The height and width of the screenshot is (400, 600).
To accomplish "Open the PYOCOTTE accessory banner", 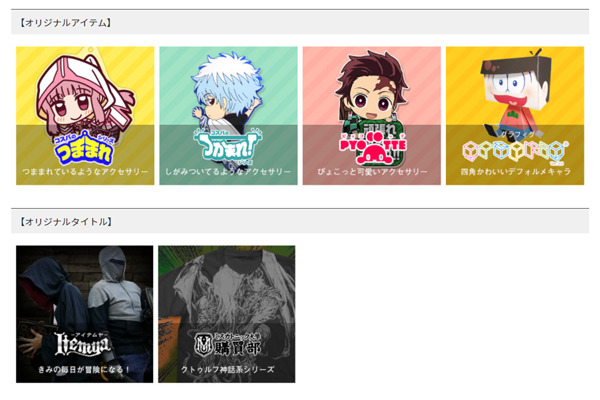I will (x=372, y=116).
